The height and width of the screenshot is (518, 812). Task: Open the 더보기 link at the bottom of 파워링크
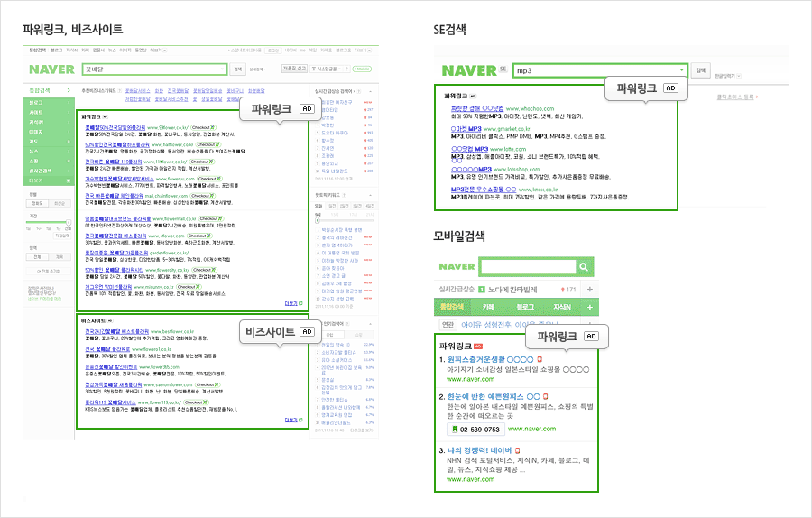point(293,303)
